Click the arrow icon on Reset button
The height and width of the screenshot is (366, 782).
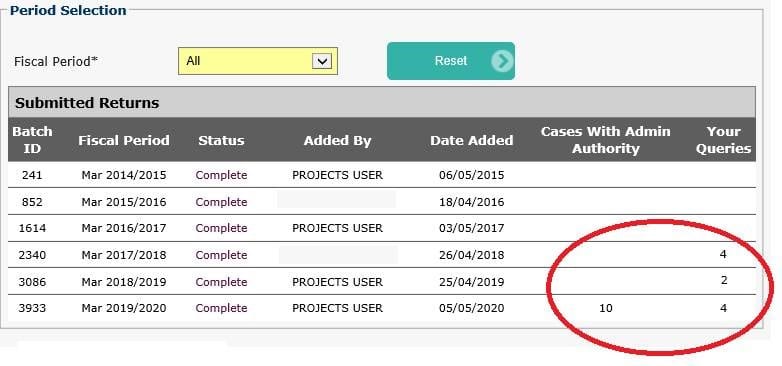pyautogui.click(x=502, y=61)
